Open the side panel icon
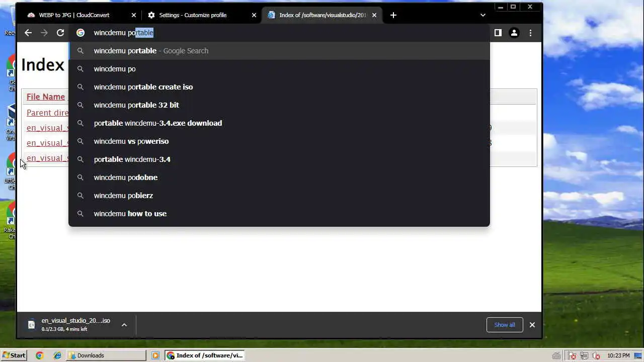 coord(498,33)
